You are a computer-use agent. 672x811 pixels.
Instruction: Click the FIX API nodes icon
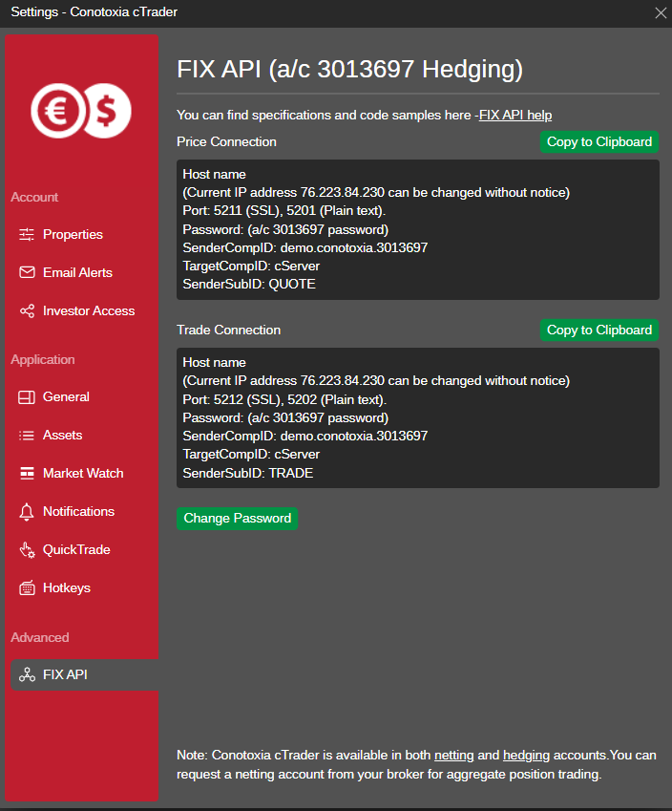27,674
